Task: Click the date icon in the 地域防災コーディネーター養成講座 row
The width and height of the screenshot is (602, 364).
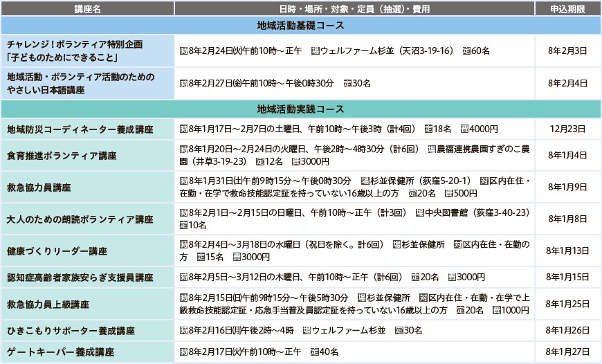Action: click(183, 129)
